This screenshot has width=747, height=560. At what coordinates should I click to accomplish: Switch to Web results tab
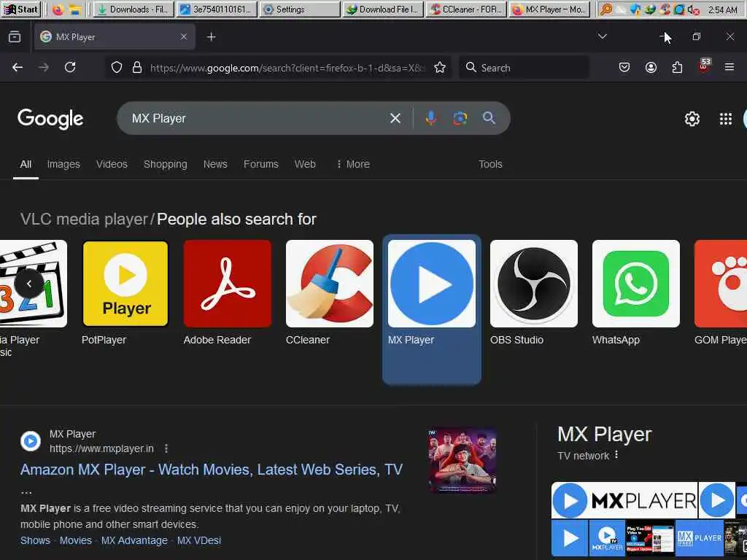pyautogui.click(x=305, y=164)
